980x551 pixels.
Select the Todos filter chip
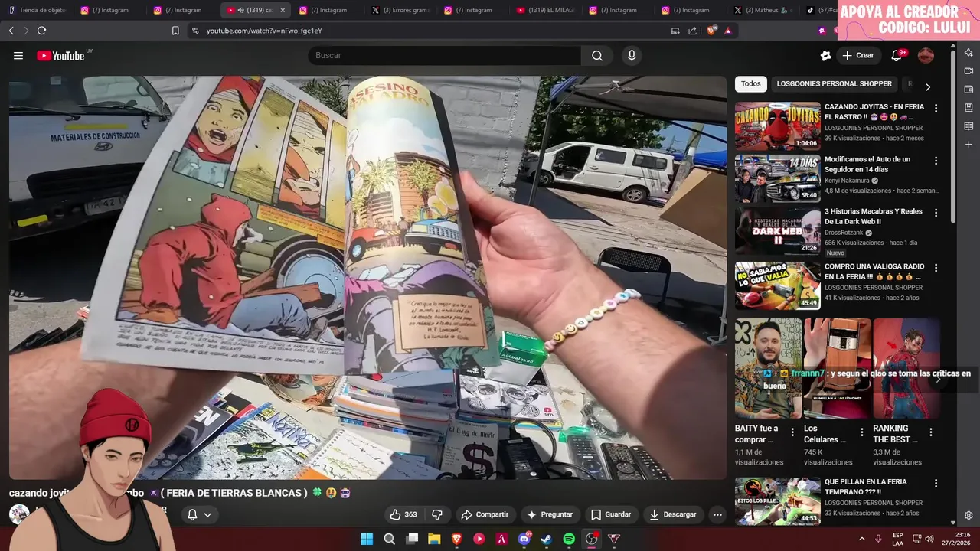point(751,84)
